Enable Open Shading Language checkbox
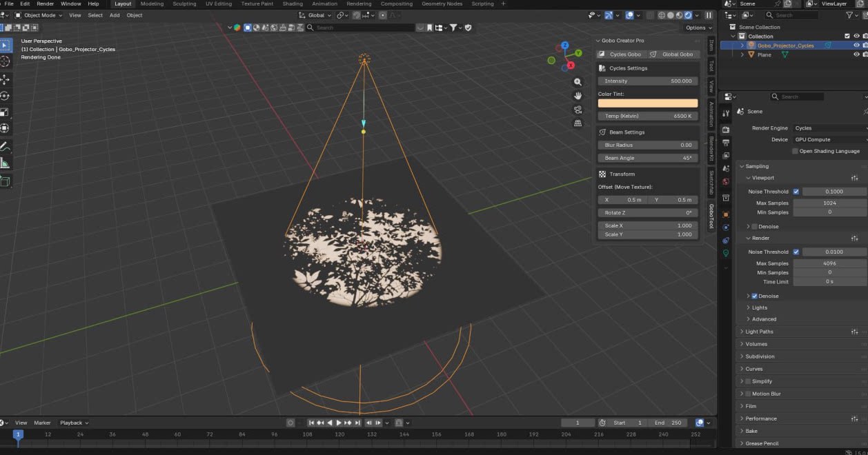 [x=795, y=151]
